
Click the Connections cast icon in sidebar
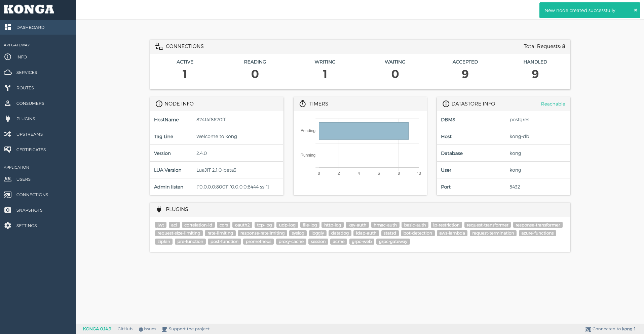(8, 195)
